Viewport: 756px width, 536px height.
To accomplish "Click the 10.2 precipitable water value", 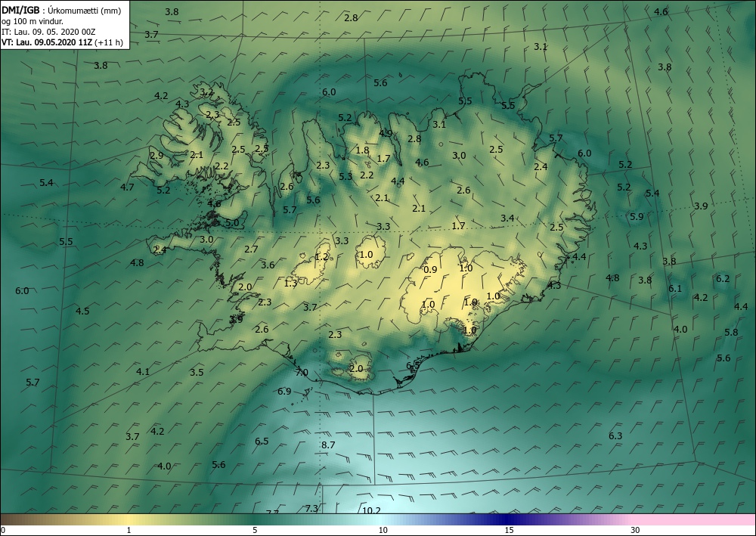I will click(x=371, y=510).
